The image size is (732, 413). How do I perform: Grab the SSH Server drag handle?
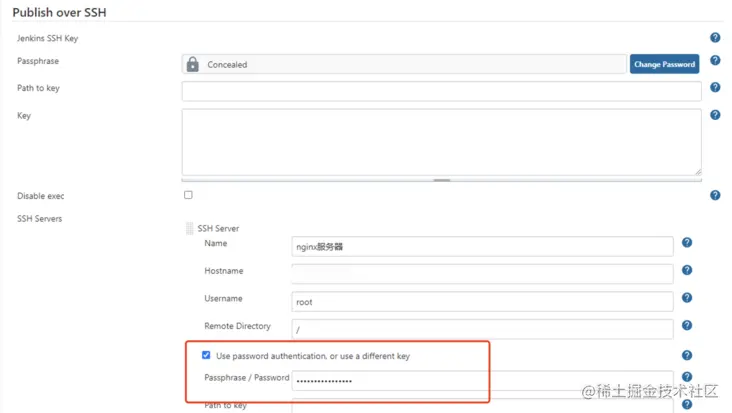[x=189, y=228]
